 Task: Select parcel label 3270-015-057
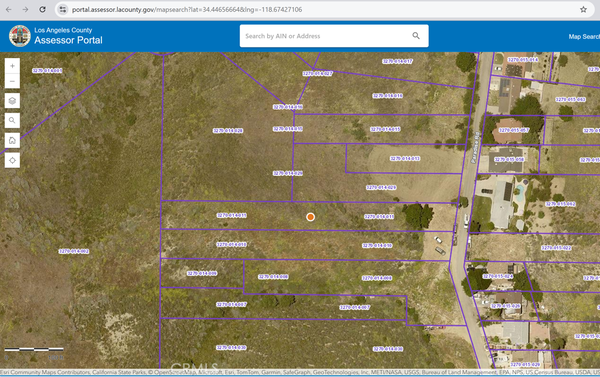pos(514,130)
